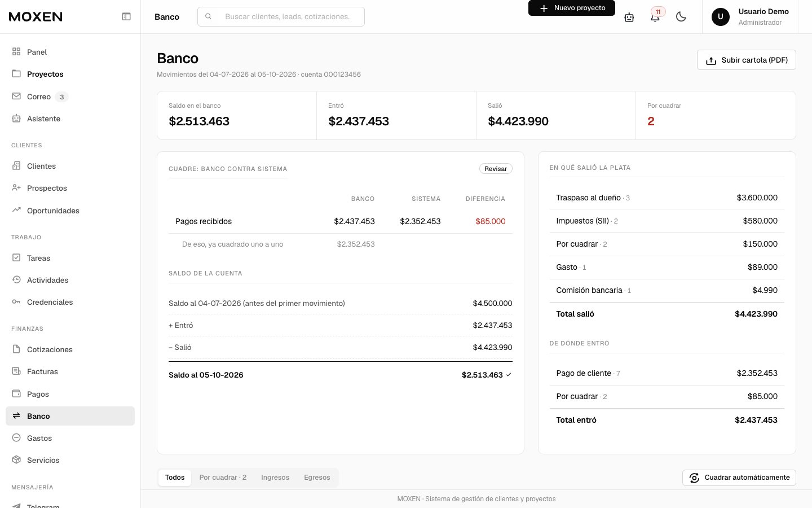
Task: Click the Impuestos (SII) row
Action: 667,221
